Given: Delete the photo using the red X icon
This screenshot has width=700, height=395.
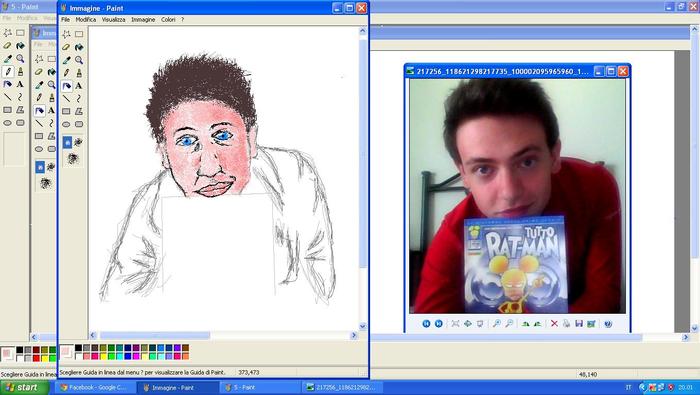Looking at the screenshot, I should [554, 324].
